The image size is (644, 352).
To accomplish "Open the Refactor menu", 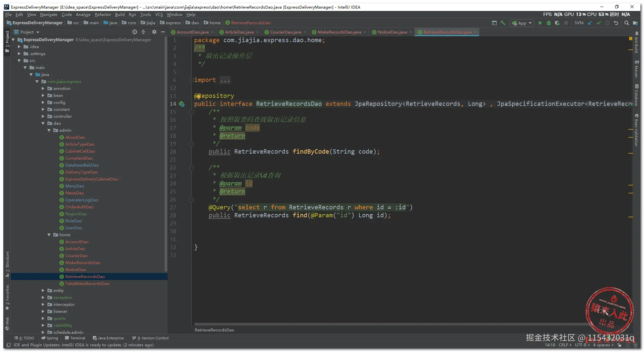I will pyautogui.click(x=103, y=15).
